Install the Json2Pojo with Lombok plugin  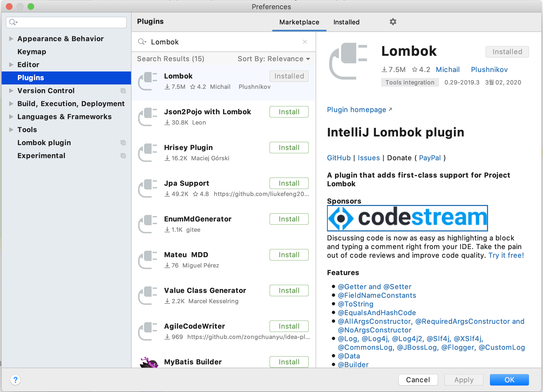tap(289, 112)
